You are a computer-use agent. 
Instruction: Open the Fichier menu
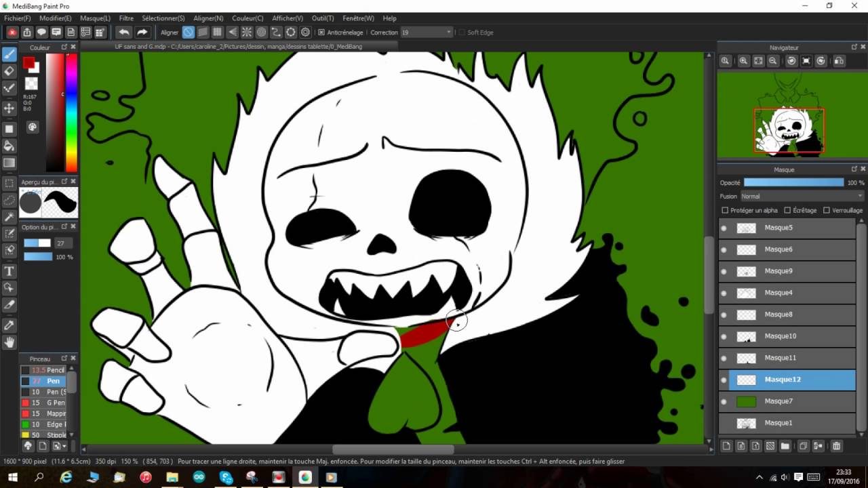(18, 18)
